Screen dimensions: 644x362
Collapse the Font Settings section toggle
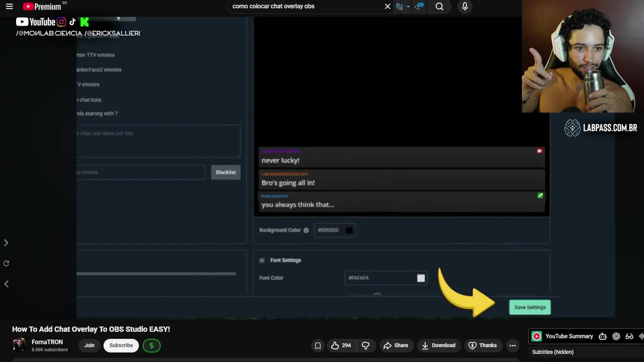click(262, 260)
